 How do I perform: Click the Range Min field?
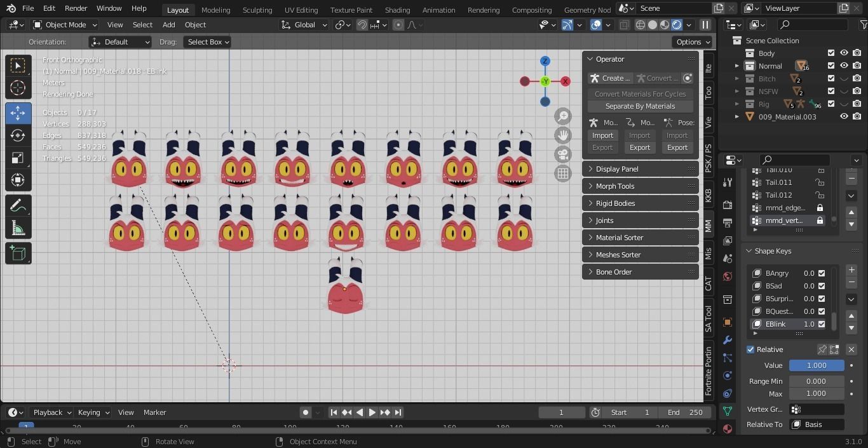817,381
